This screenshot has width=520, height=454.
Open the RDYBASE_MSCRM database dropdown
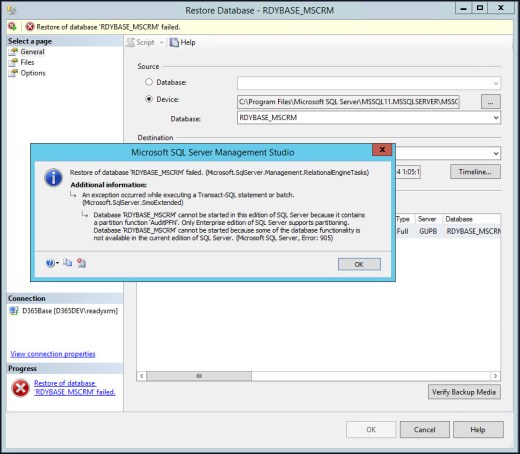pyautogui.click(x=369, y=118)
